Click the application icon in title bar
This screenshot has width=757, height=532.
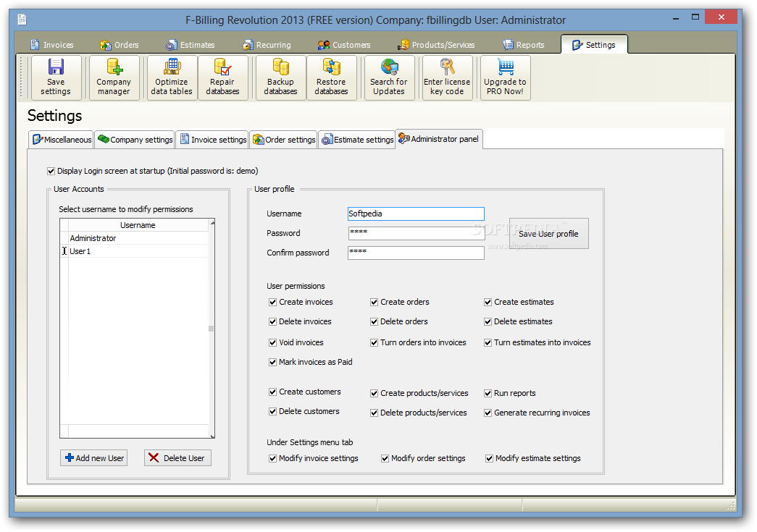click(22, 20)
